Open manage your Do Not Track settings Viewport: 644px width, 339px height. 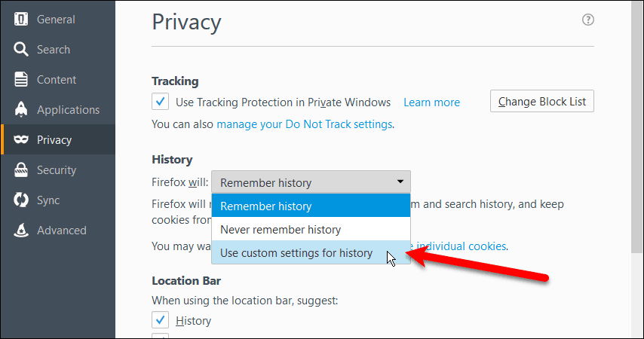[x=305, y=124]
